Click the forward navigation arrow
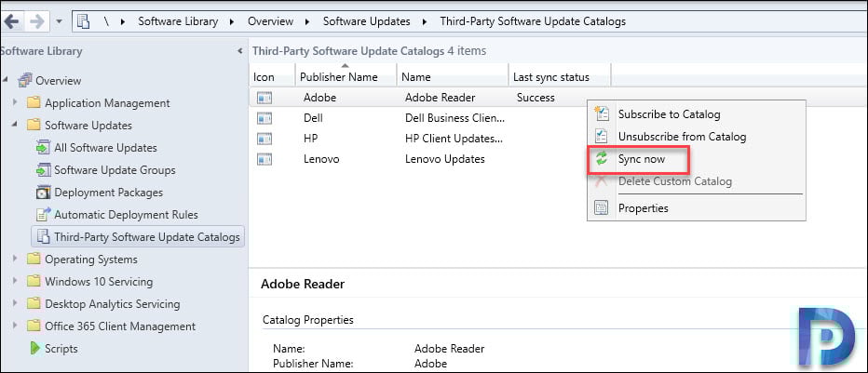Screen dimensions: 868x373 pos(36,21)
